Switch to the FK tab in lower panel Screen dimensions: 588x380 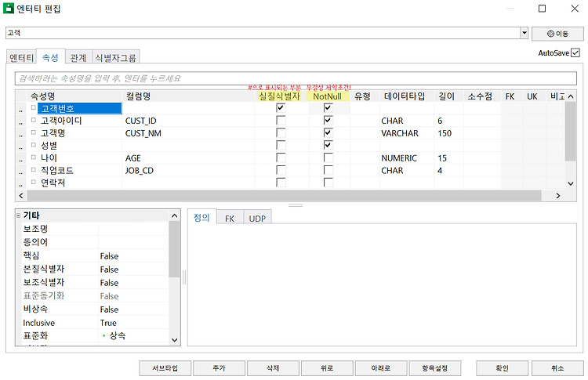pos(230,219)
